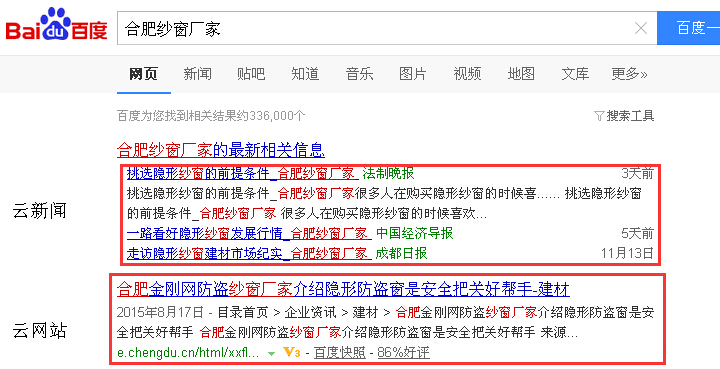The height and width of the screenshot is (369, 720).
Task: Select the 网页 tab
Action: pyautogui.click(x=143, y=73)
